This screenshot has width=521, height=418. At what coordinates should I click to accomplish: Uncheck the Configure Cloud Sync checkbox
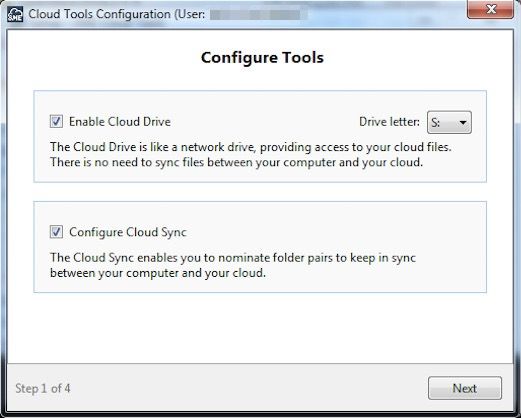click(56, 232)
